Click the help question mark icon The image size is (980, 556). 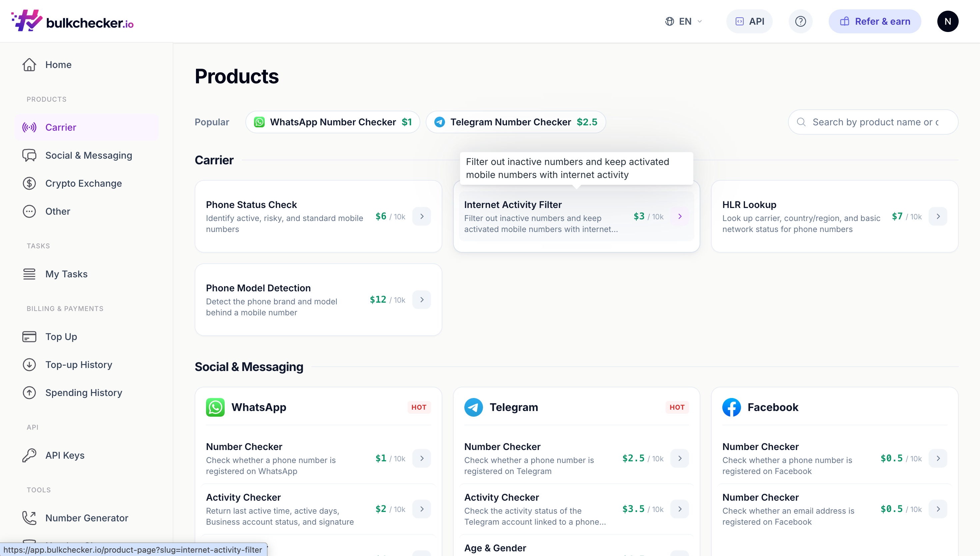click(x=801, y=21)
